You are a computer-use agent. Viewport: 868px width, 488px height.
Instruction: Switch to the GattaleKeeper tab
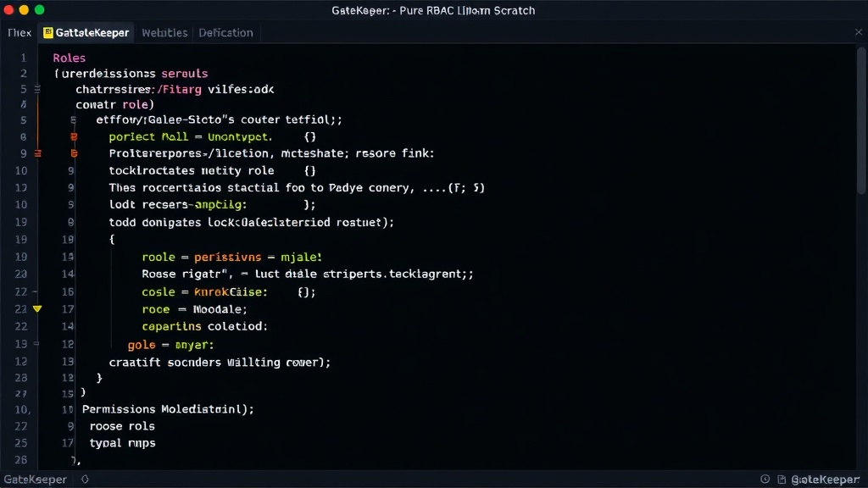(86, 33)
